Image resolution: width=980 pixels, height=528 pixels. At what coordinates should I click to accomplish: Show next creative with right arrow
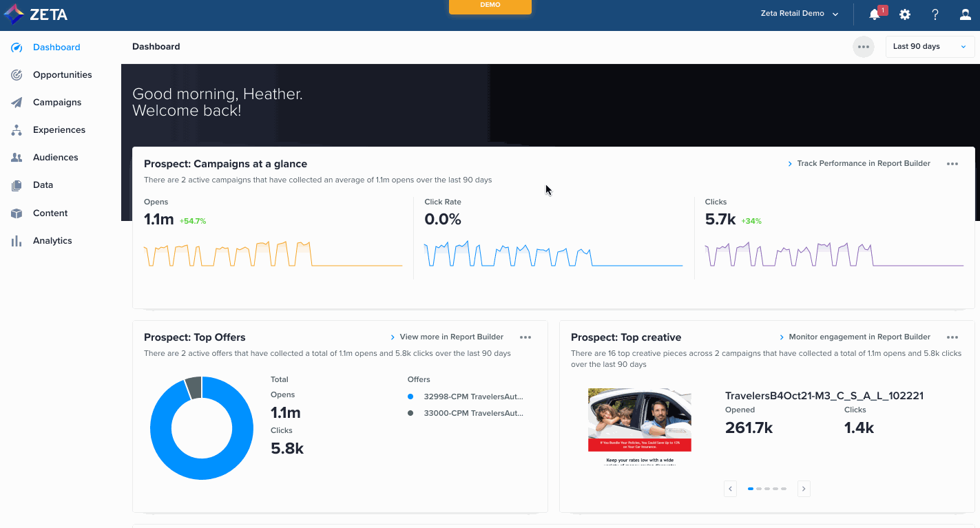[x=804, y=489]
